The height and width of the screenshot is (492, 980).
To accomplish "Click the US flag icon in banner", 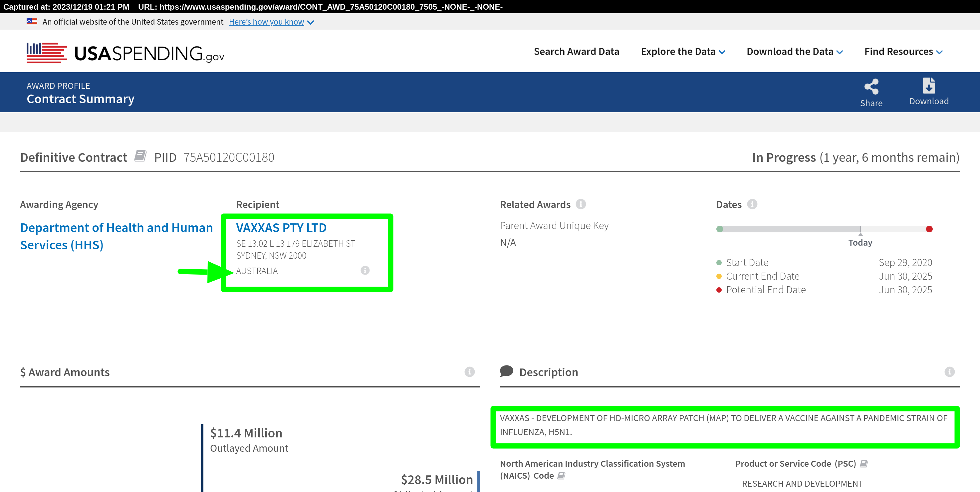I will (32, 22).
